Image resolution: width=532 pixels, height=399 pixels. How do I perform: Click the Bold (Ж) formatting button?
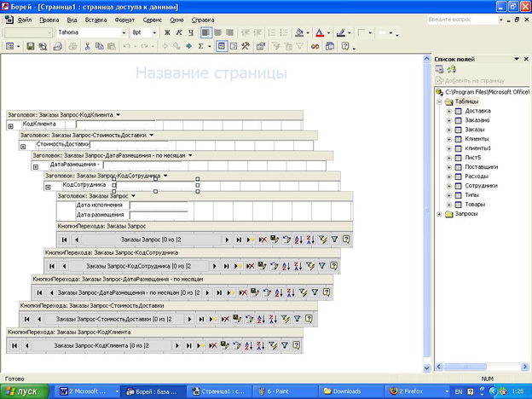point(167,32)
